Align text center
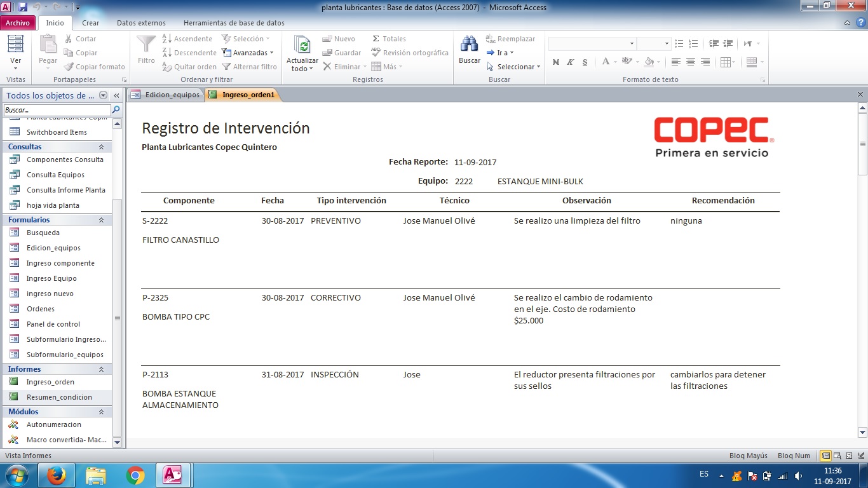868x488 pixels. [690, 62]
